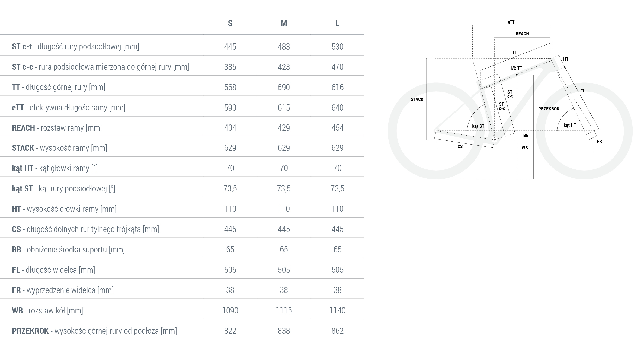644x356 pixels.
Task: Click the REACH row label in table
Action: pos(57,128)
